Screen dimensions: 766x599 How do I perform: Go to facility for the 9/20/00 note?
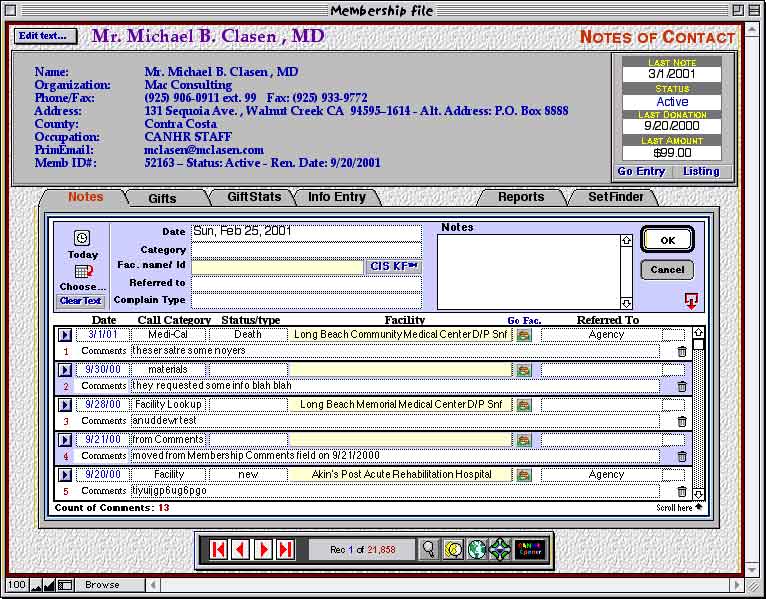[x=524, y=475]
